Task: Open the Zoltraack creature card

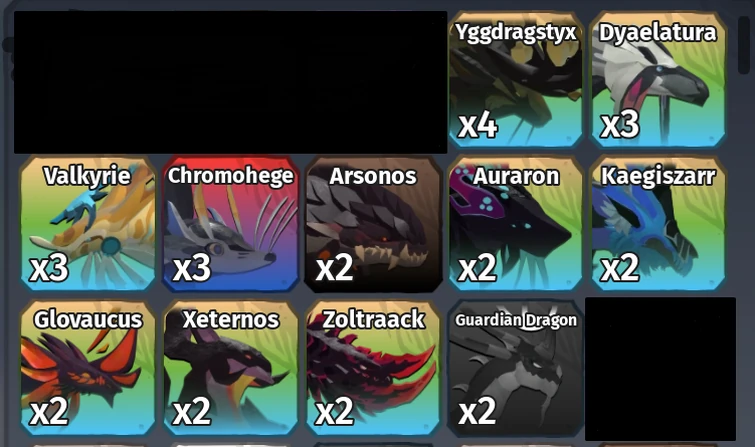Action: point(373,368)
